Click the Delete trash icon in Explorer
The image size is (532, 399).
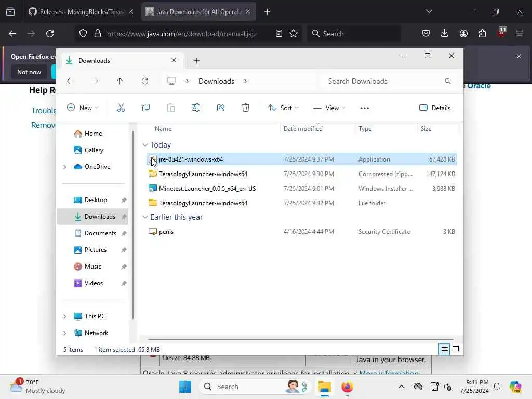[x=246, y=108]
